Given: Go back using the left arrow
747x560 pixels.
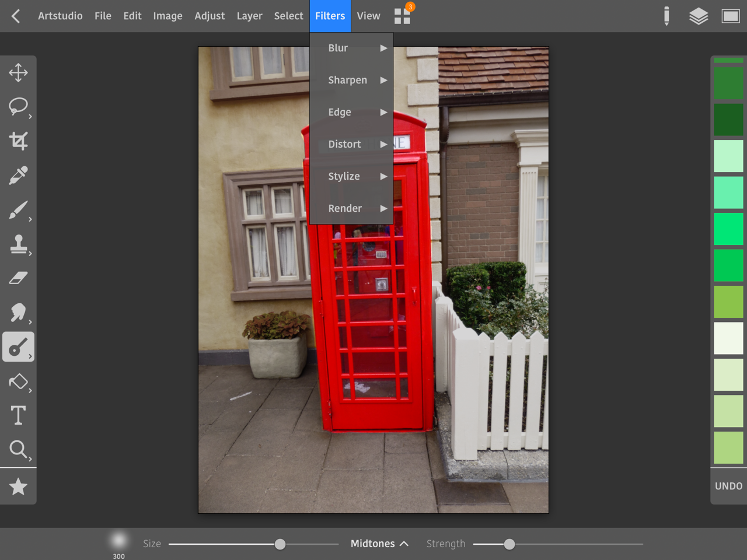Looking at the screenshot, I should [16, 16].
